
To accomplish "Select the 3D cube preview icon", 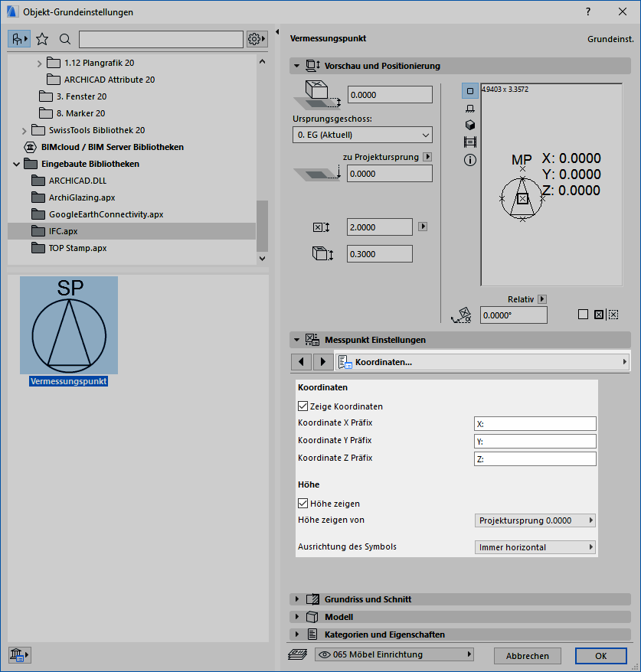I will 470,125.
